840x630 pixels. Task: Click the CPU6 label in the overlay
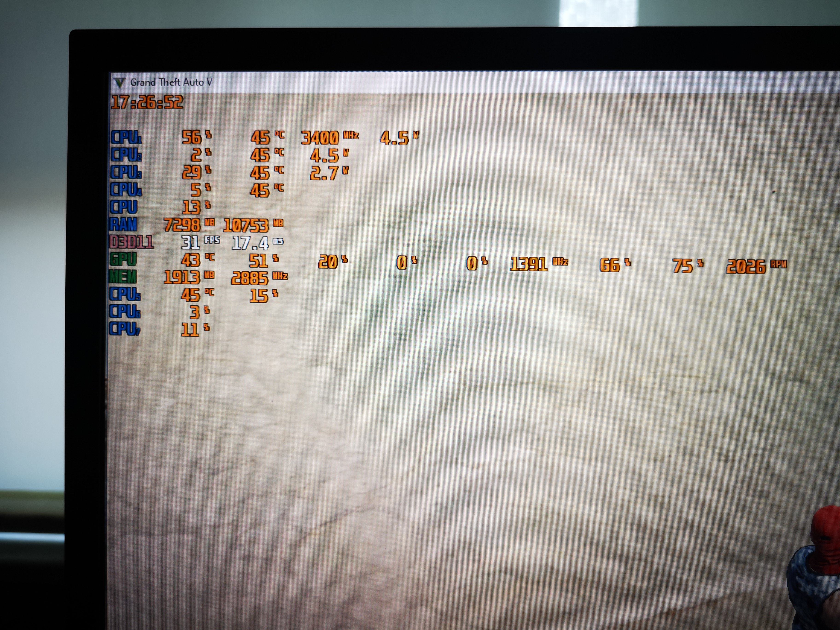[x=125, y=311]
